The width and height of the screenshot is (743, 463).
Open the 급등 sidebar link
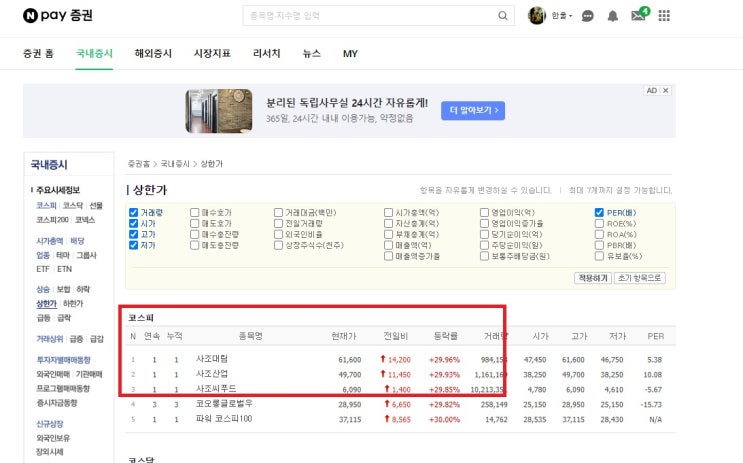pyautogui.click(x=44, y=318)
